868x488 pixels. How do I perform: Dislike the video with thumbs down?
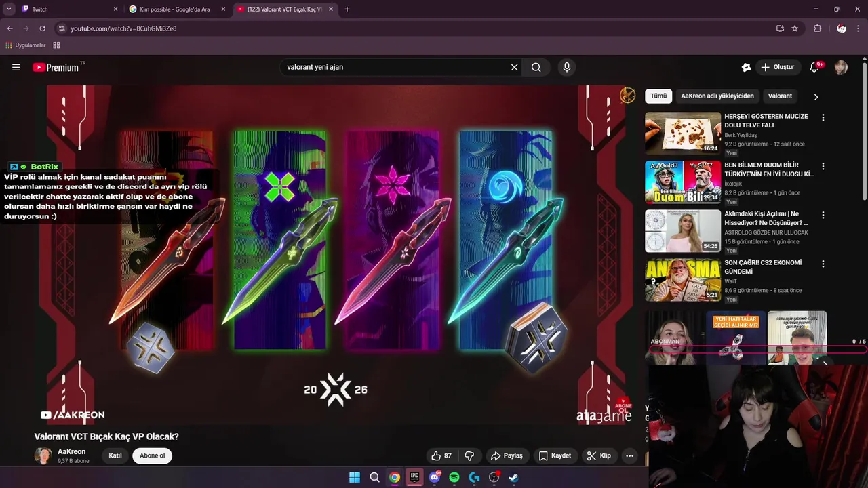(x=469, y=455)
